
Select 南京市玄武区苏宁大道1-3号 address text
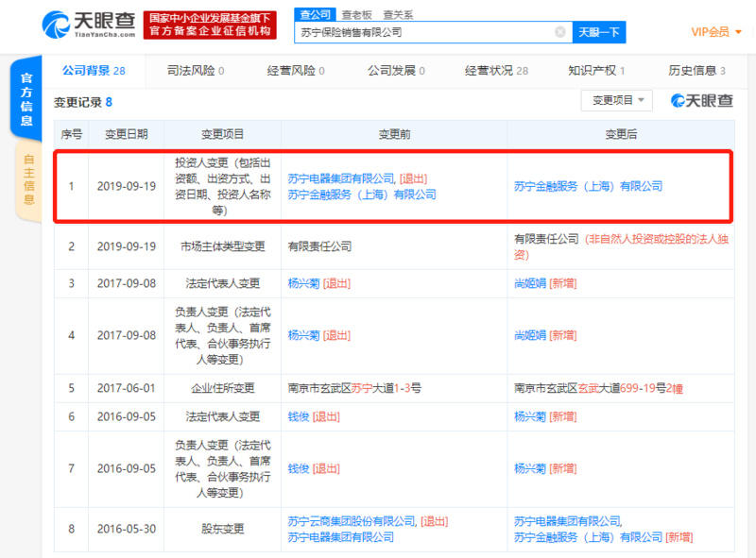354,388
